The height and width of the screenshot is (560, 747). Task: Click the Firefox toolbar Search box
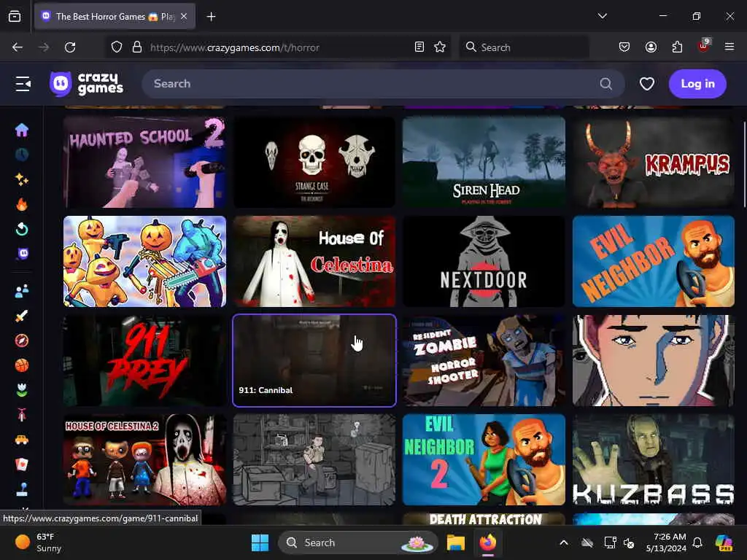[524, 47]
